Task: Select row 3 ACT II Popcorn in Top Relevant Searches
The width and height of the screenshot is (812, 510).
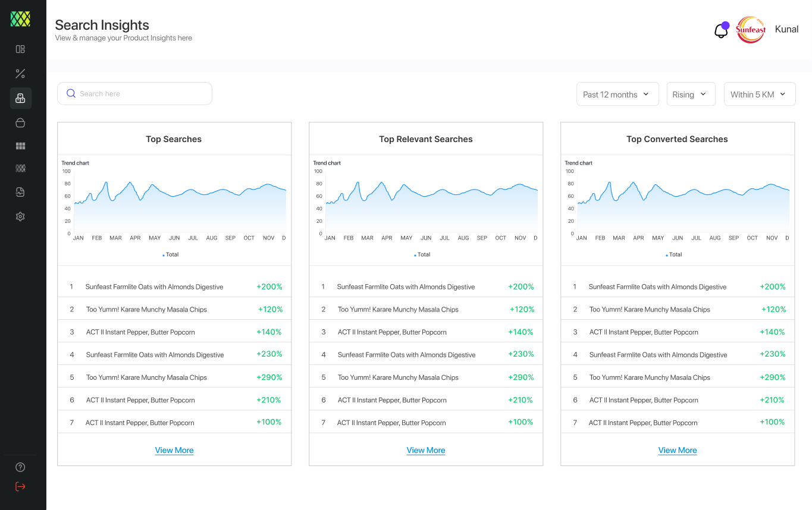Action: (x=426, y=332)
